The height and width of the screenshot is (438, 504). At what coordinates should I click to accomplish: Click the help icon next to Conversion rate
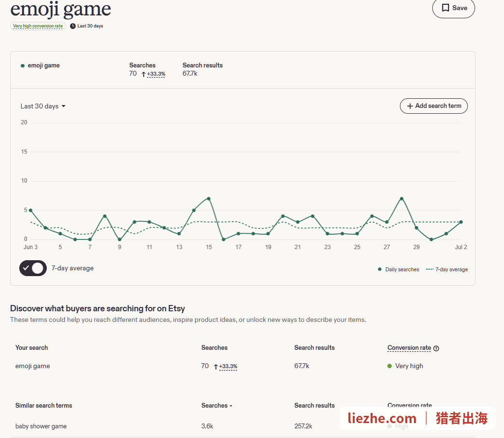tap(436, 348)
